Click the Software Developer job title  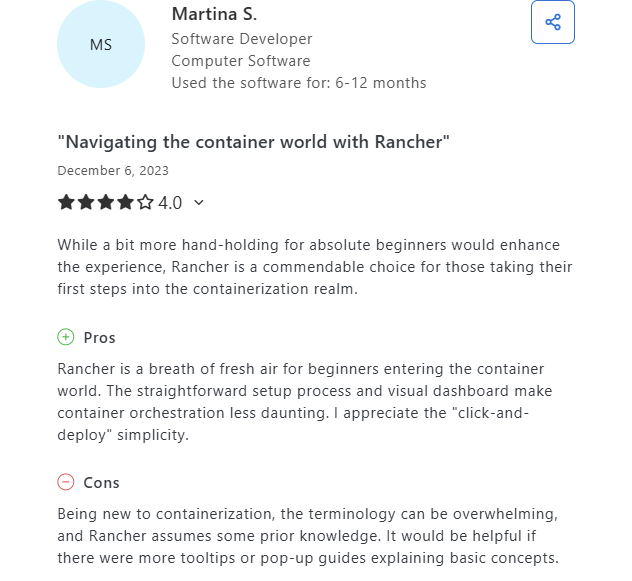[x=242, y=39]
